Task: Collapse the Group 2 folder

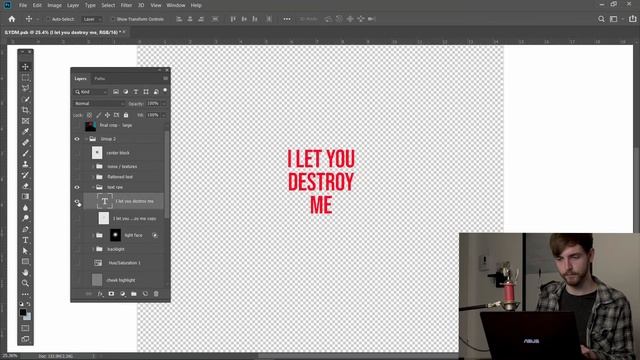Action: (86, 139)
